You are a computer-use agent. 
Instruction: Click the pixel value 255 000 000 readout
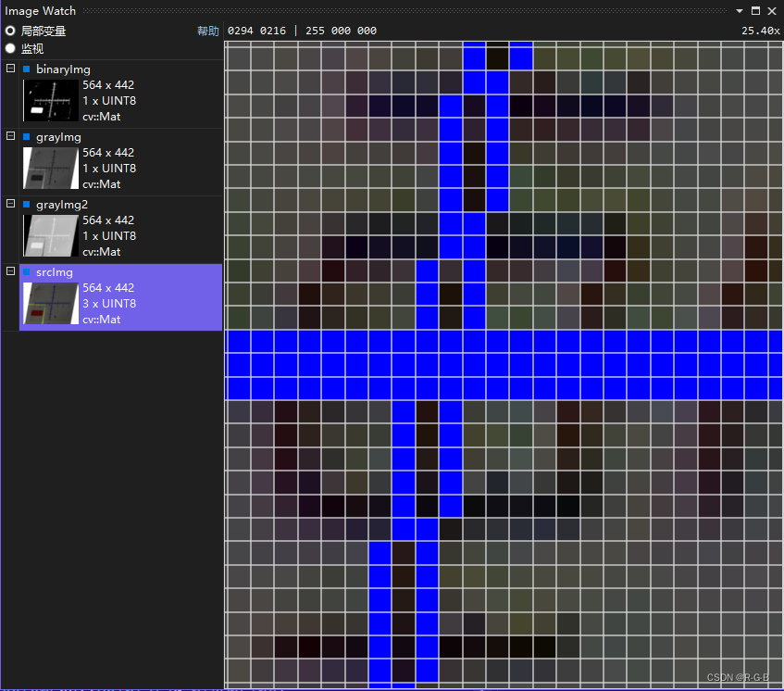pos(341,31)
